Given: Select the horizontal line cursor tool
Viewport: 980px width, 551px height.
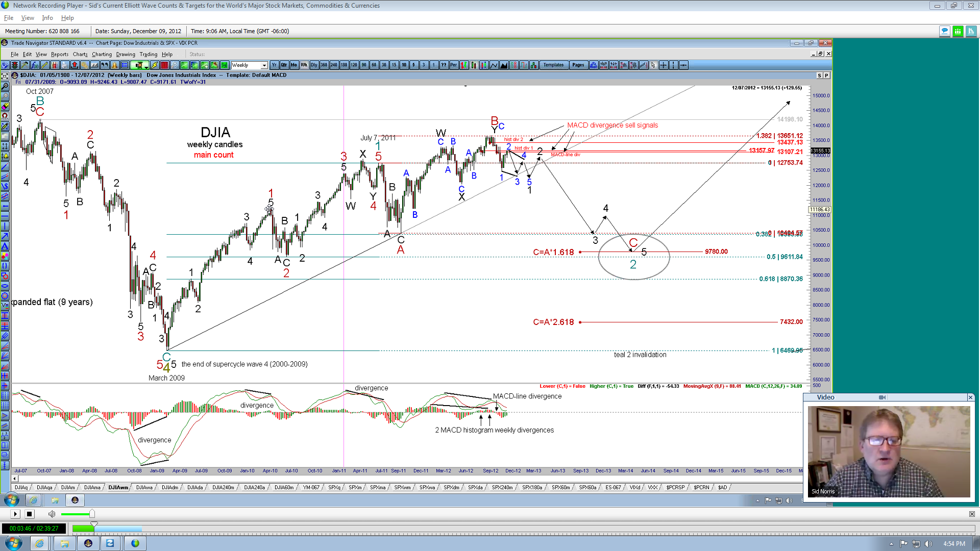Looking at the screenshot, I should pos(683,65).
